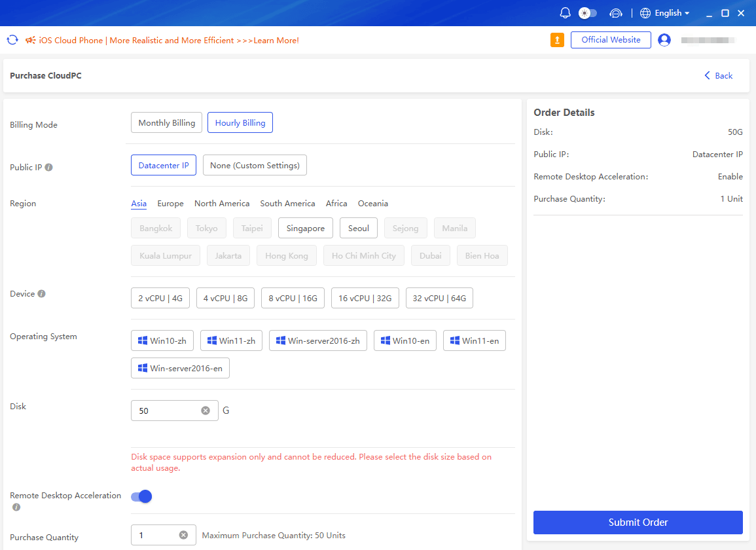Click the refresh icon near announcement
This screenshot has width=756, height=550.
coord(12,40)
